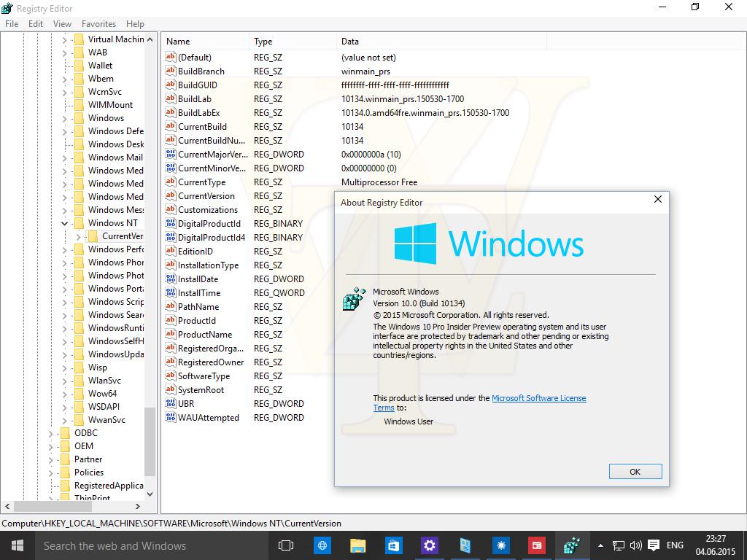Image resolution: width=747 pixels, height=560 pixels.
Task: Expand the WcmSvc key
Action: [x=64, y=92]
